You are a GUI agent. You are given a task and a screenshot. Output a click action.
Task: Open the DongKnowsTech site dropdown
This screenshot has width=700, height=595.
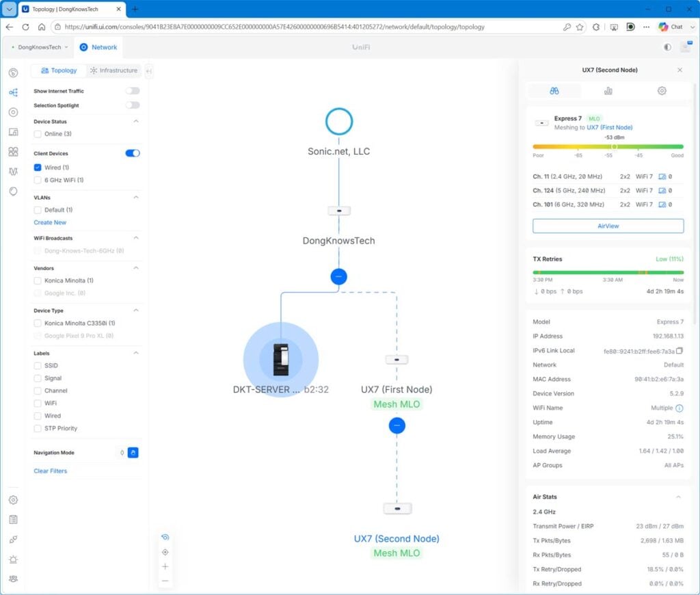click(x=40, y=47)
